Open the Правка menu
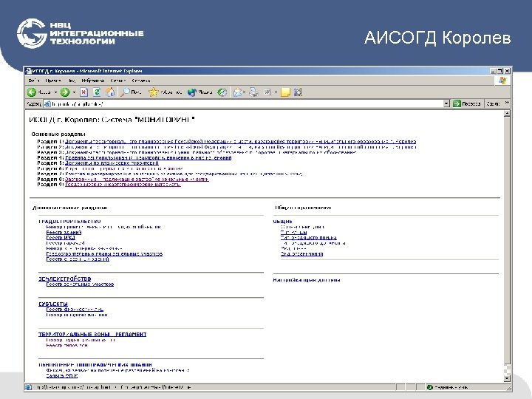The height and width of the screenshot is (399, 532). pos(53,81)
